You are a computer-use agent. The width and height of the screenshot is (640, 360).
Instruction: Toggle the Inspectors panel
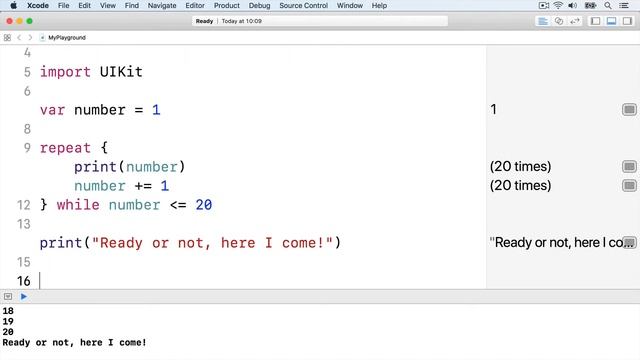tap(627, 21)
